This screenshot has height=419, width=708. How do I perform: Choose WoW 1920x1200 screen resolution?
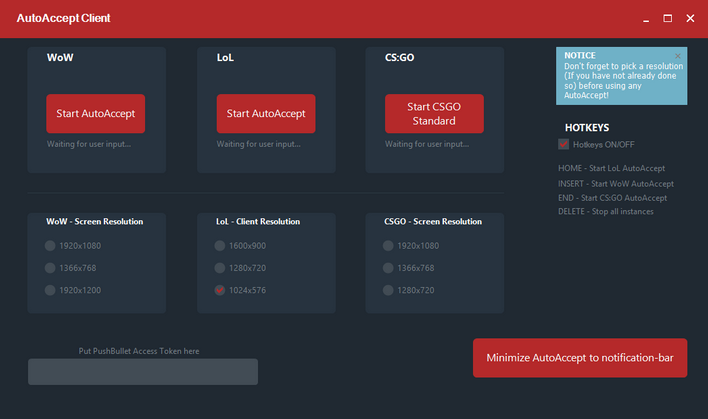(50, 290)
